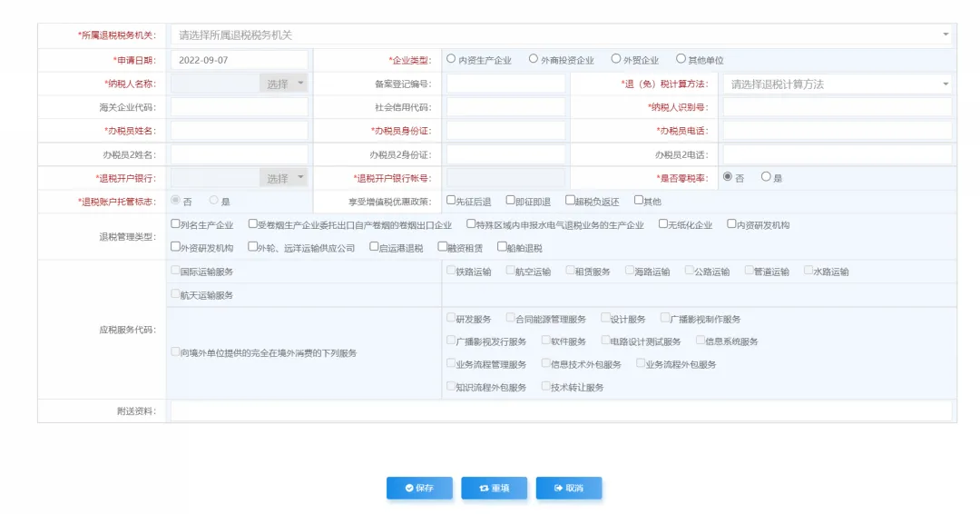Check the 国际运输服务 checkbox
Viewport: 980px width, 514px height.
(x=176, y=271)
